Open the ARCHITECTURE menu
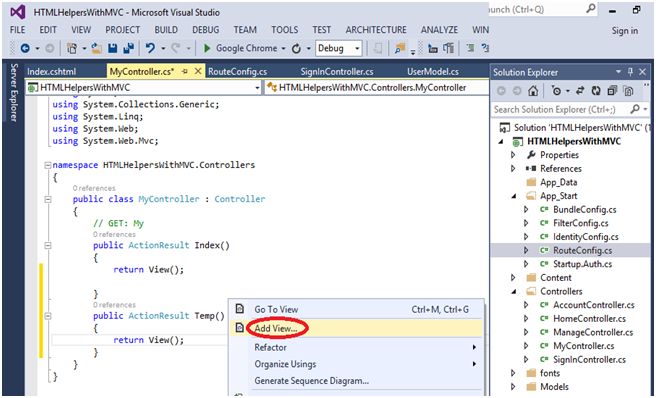Image resolution: width=656 pixels, height=398 pixels. point(376,30)
